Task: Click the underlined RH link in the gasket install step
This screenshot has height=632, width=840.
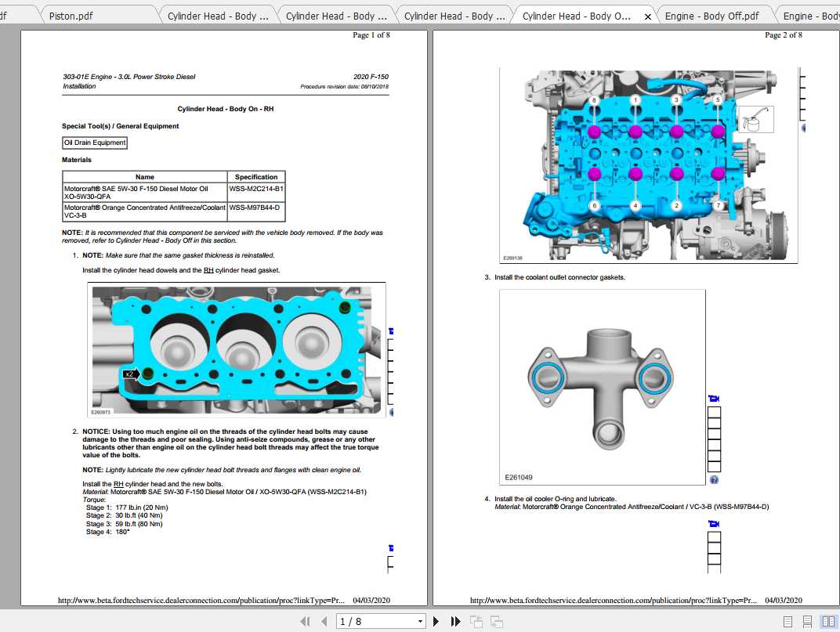Action: tap(208, 270)
